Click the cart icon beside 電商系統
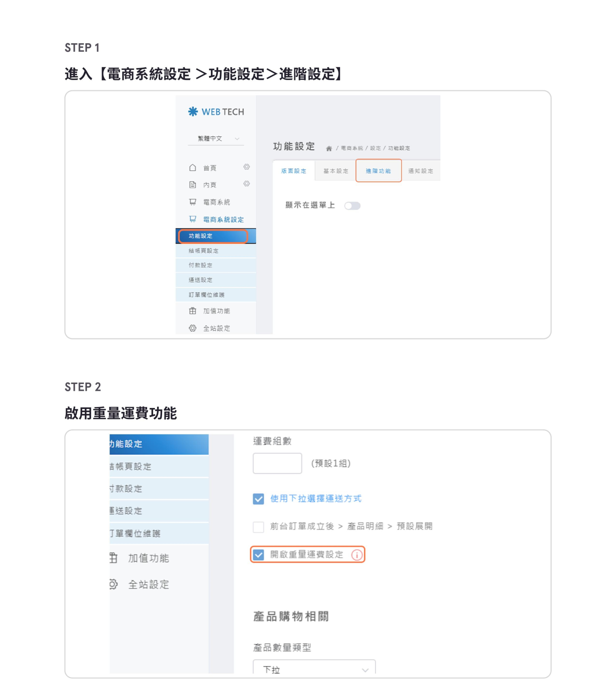The width and height of the screenshot is (616, 696). pos(192,202)
